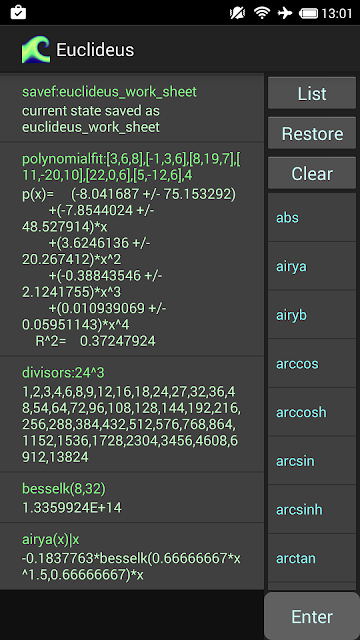Tap the clipboard check notification icon

click(x=18, y=12)
